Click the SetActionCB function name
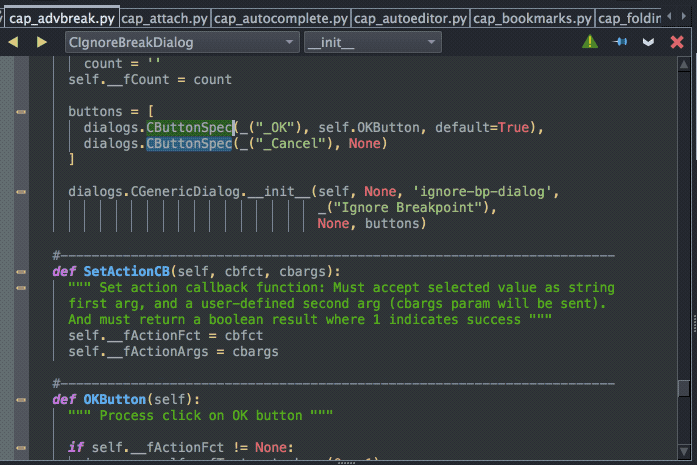Image resolution: width=697 pixels, height=465 pixels. tap(127, 272)
